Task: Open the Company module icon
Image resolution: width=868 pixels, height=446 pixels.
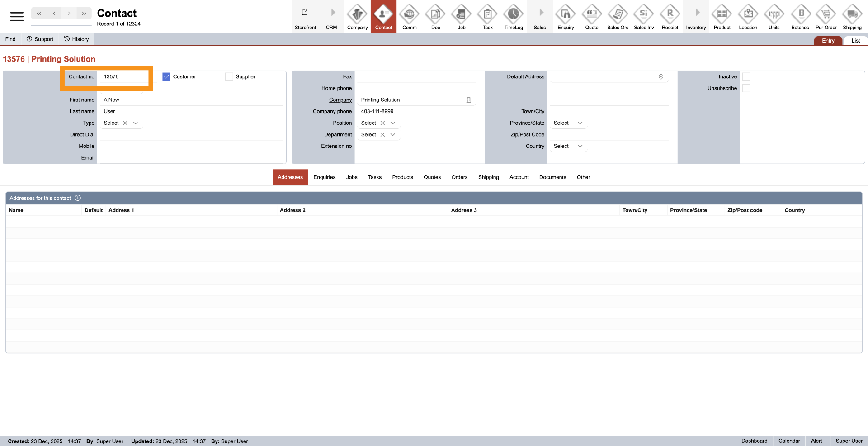Action: click(357, 15)
